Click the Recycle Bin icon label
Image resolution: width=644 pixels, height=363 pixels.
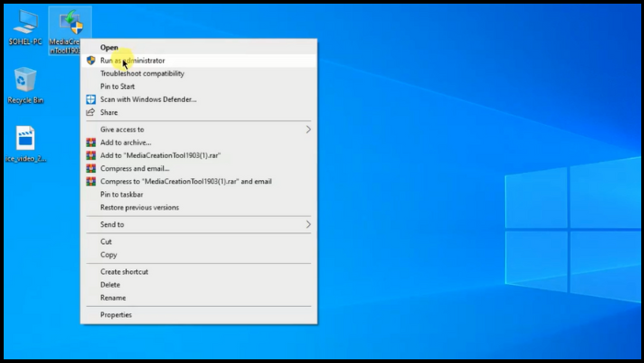point(26,100)
